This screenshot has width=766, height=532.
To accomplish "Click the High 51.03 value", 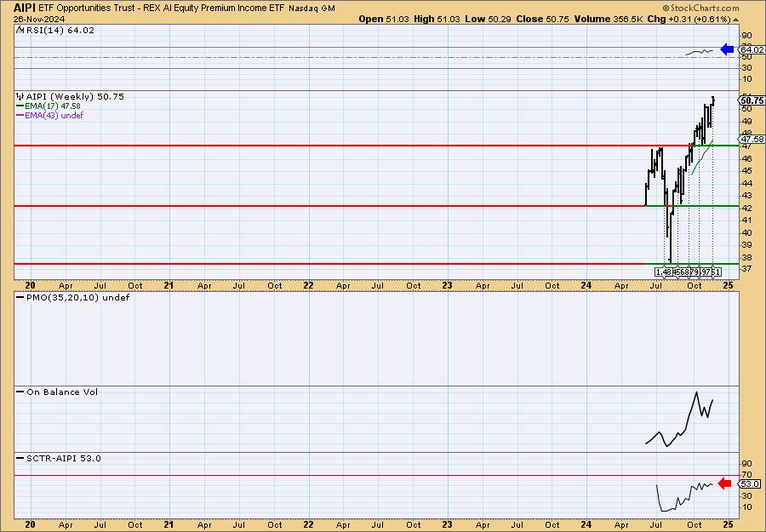I will coord(437,19).
